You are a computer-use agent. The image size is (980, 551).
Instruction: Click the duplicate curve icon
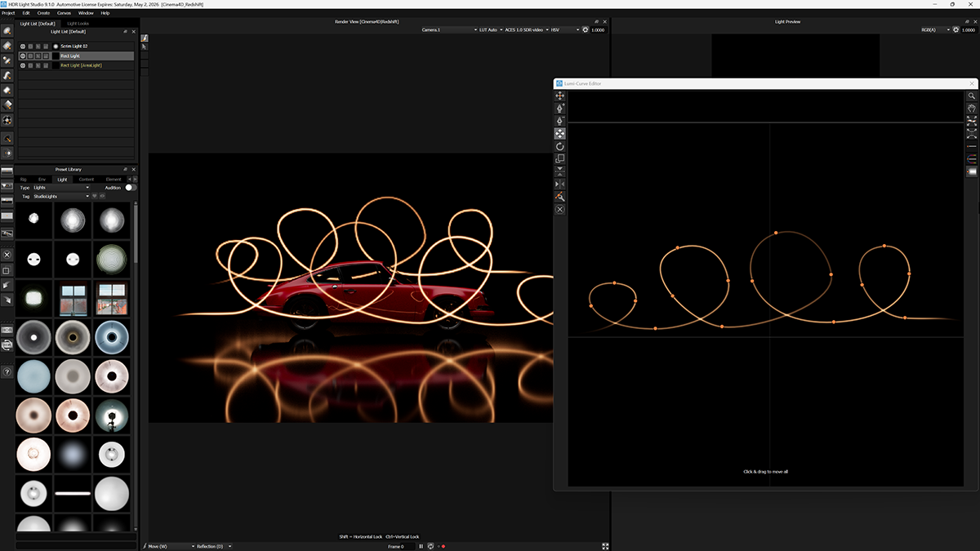[x=559, y=159]
